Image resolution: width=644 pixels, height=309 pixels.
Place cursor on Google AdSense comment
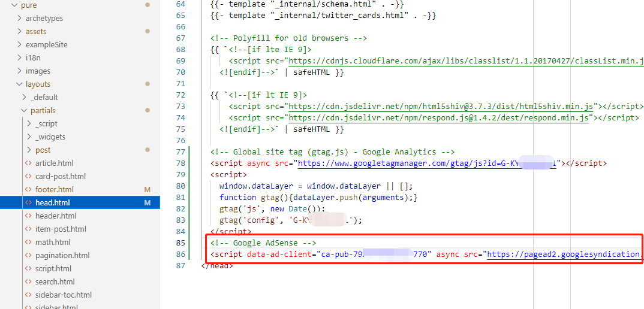point(263,243)
